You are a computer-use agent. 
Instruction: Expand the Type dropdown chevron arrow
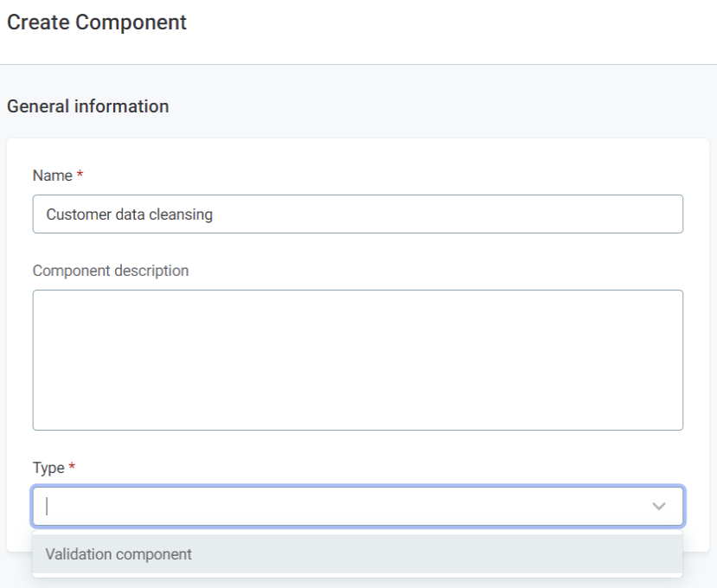point(659,507)
